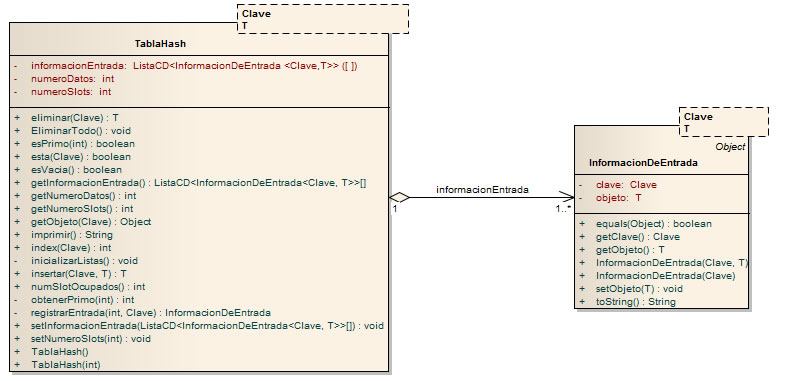Select the InformacionDeEntrada class title

tap(643, 163)
